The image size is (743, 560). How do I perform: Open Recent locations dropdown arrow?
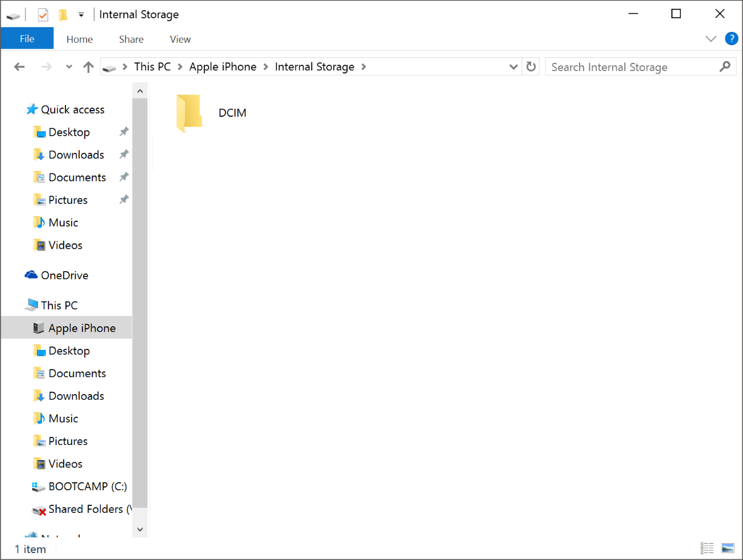click(x=69, y=67)
